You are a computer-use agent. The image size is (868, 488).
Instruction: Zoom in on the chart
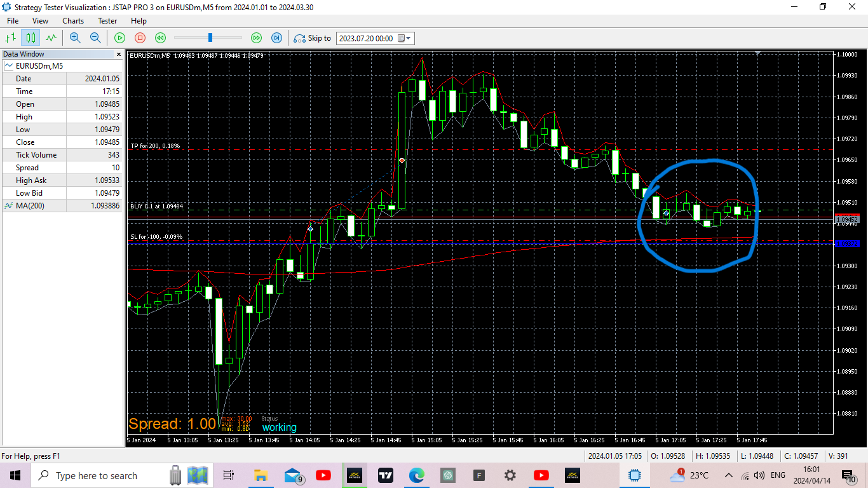75,37
